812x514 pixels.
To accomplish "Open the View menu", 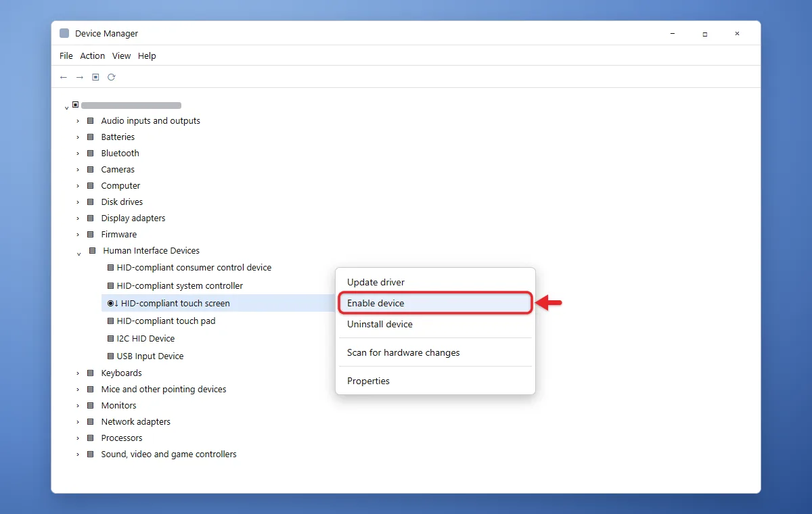I will [x=122, y=56].
